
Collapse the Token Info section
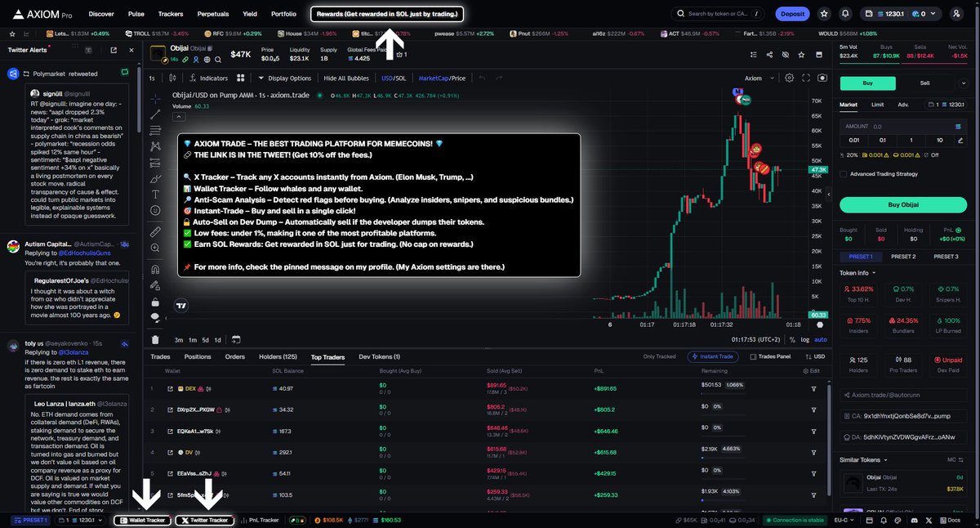857,273
